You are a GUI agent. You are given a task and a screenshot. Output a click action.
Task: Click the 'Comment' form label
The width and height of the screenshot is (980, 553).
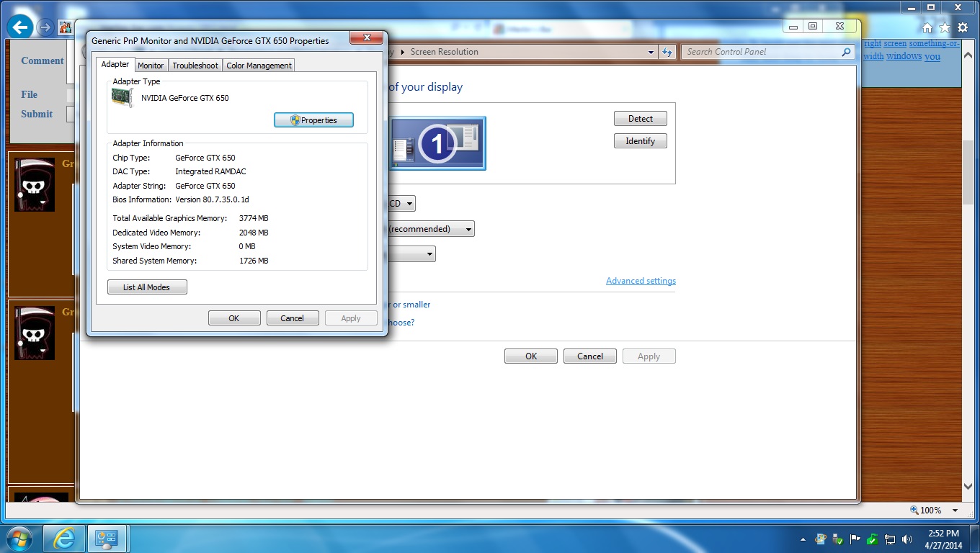(43, 60)
